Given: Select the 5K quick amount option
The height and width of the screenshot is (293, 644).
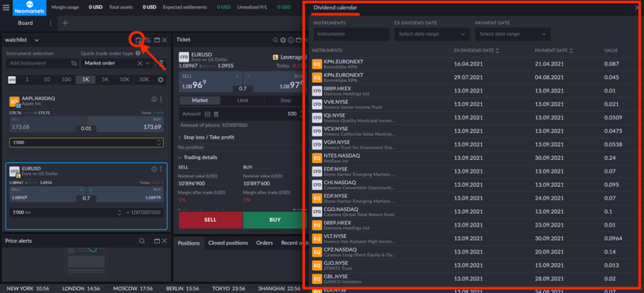Looking at the screenshot, I should [105, 80].
